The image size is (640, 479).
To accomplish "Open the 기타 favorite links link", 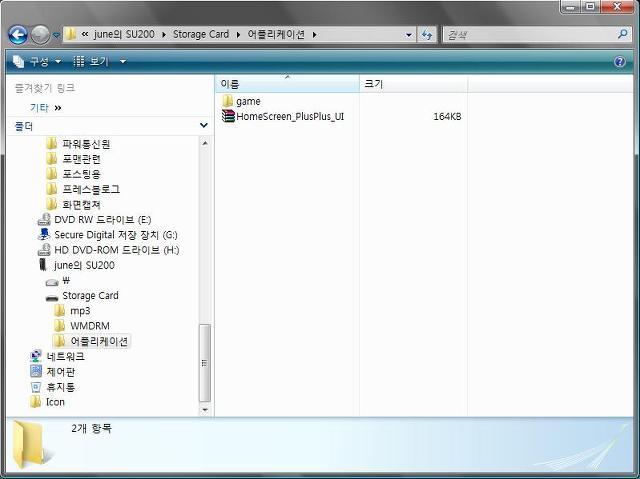I will pyautogui.click(x=39, y=108).
